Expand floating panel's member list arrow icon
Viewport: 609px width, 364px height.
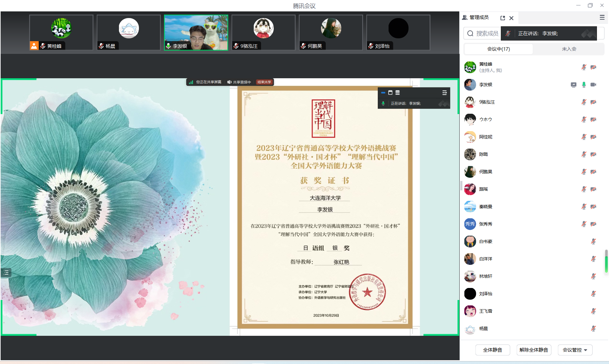[444, 93]
